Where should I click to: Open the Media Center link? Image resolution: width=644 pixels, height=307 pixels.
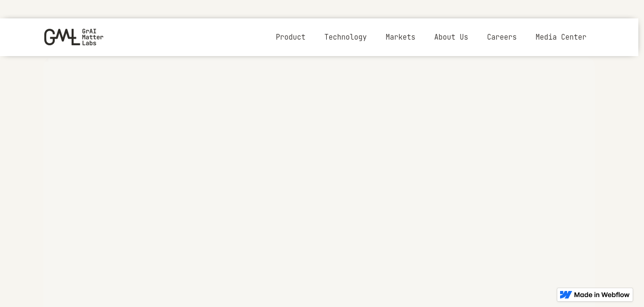pos(561,37)
